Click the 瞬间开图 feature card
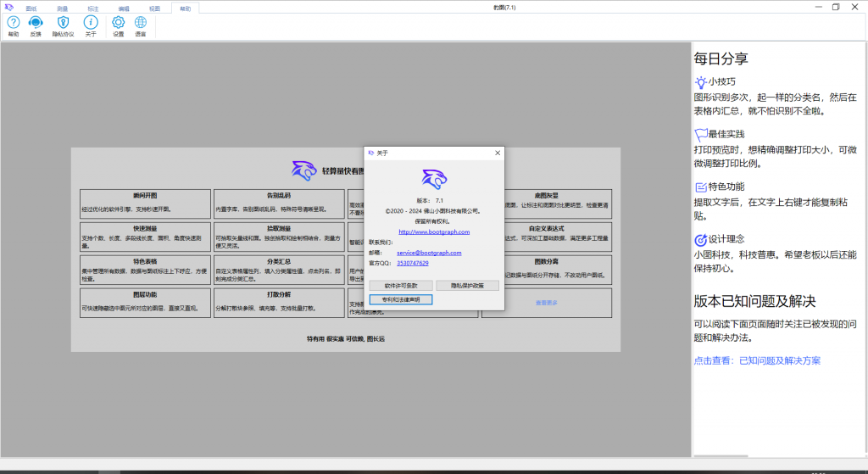 (x=145, y=204)
